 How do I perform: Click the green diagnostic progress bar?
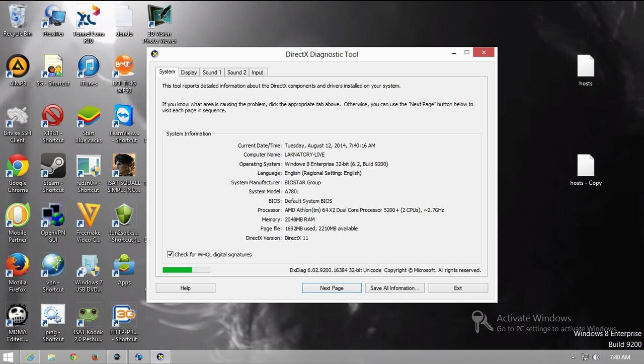186,270
